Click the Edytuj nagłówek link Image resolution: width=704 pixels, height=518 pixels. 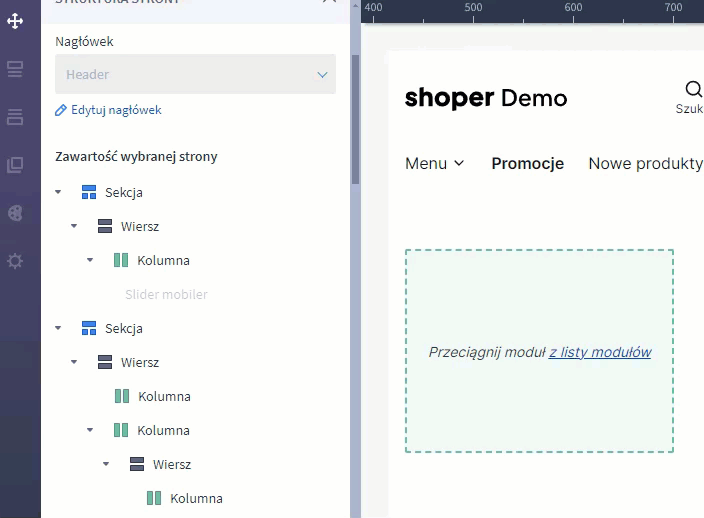click(116, 110)
